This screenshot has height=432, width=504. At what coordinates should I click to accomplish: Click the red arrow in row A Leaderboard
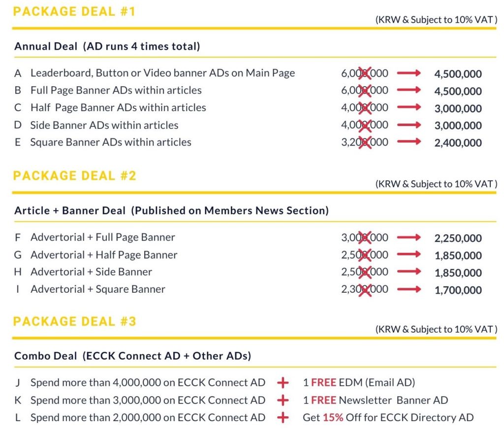point(409,73)
